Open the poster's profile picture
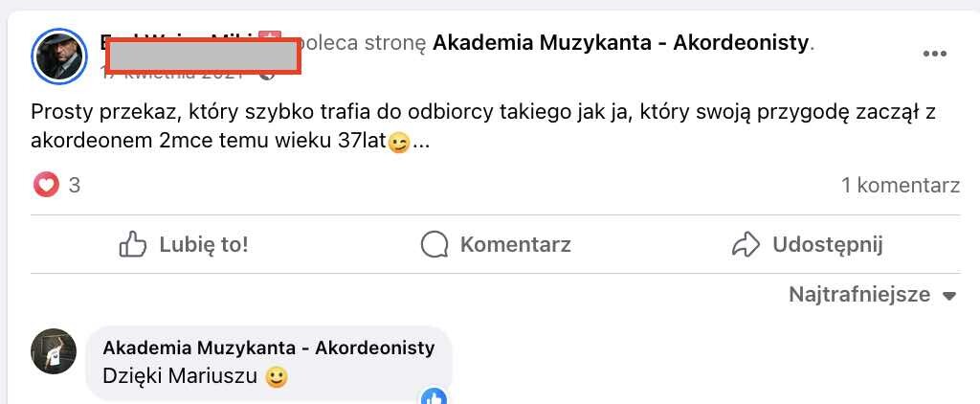980x404 pixels. click(58, 56)
